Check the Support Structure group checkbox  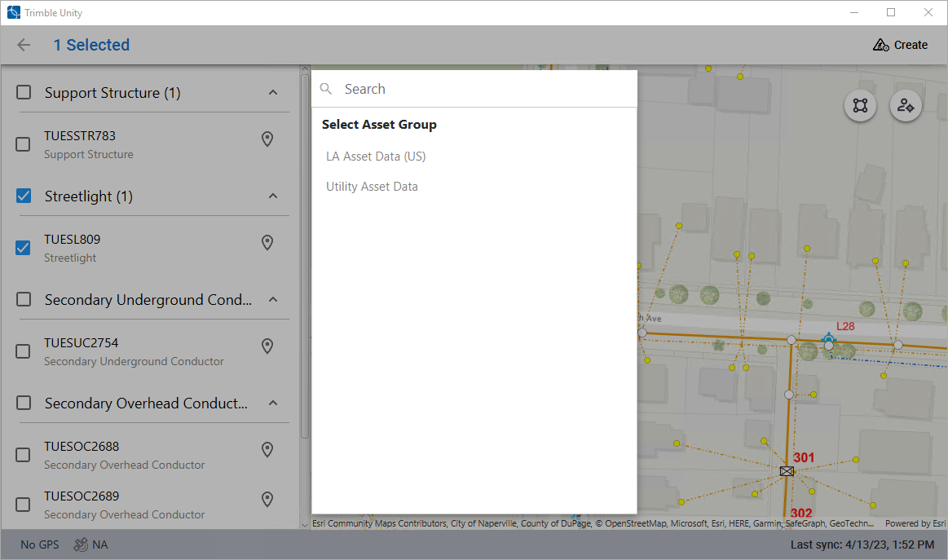point(24,93)
